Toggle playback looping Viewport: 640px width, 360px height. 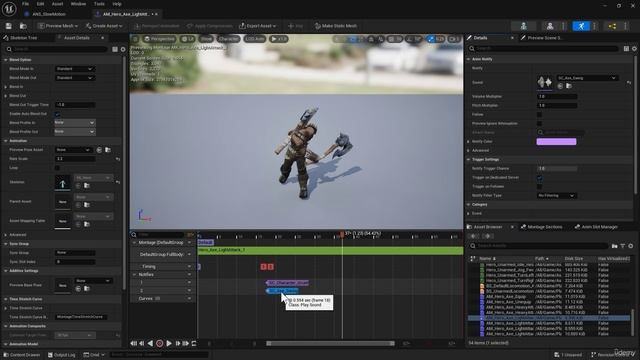click(x=194, y=344)
